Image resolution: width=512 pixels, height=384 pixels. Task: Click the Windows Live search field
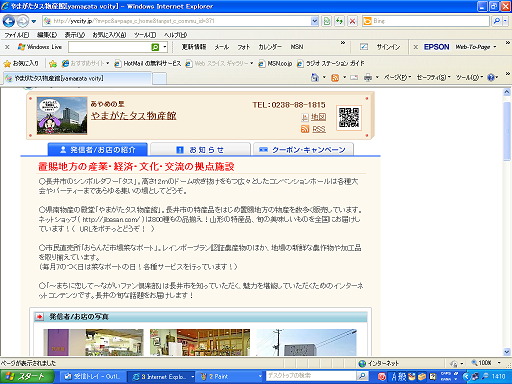(x=109, y=47)
